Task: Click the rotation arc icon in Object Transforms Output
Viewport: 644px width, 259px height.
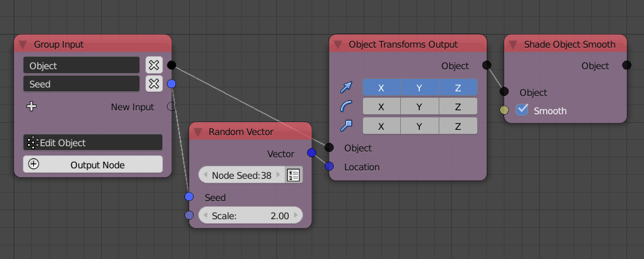Action: coord(346,106)
